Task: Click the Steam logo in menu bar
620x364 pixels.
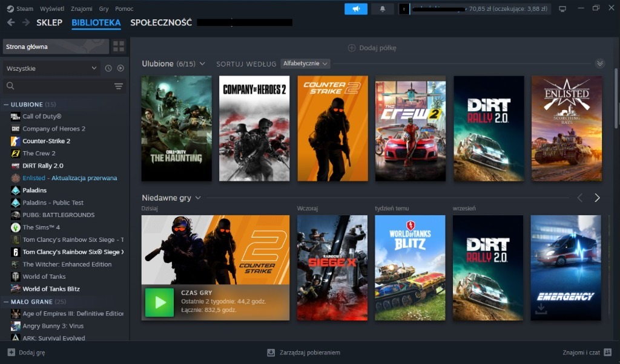Action: tap(11, 8)
